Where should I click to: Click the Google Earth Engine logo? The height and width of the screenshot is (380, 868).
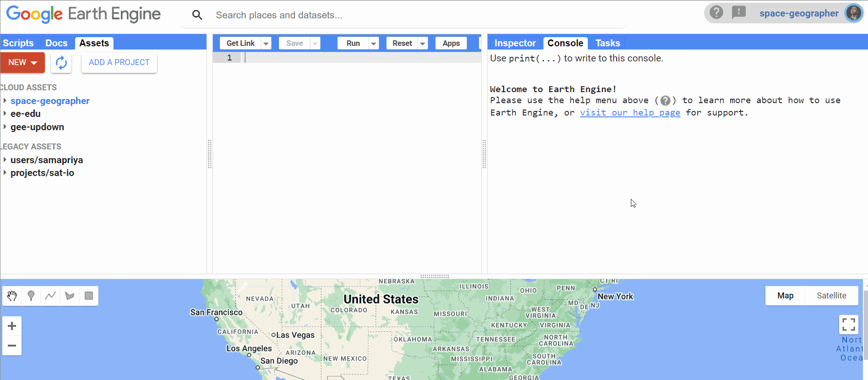pos(83,14)
